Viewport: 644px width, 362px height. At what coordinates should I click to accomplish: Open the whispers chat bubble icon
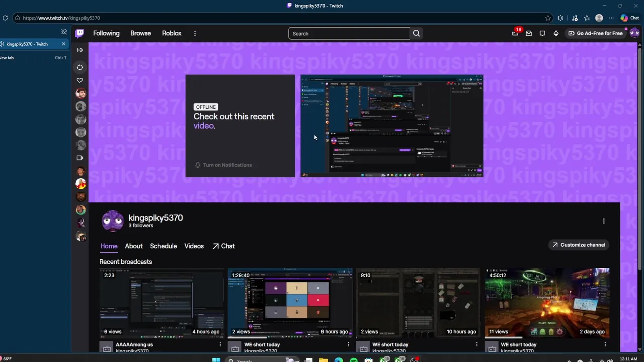pos(542,33)
